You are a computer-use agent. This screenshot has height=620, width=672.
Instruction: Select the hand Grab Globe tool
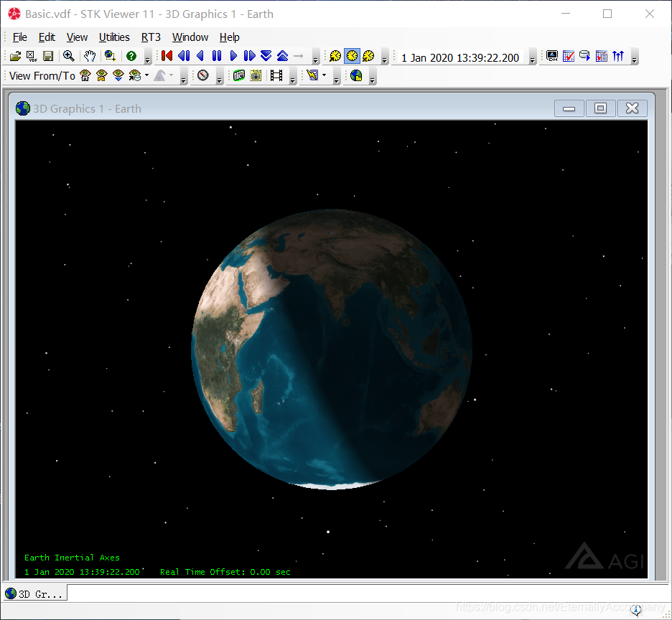coord(90,56)
